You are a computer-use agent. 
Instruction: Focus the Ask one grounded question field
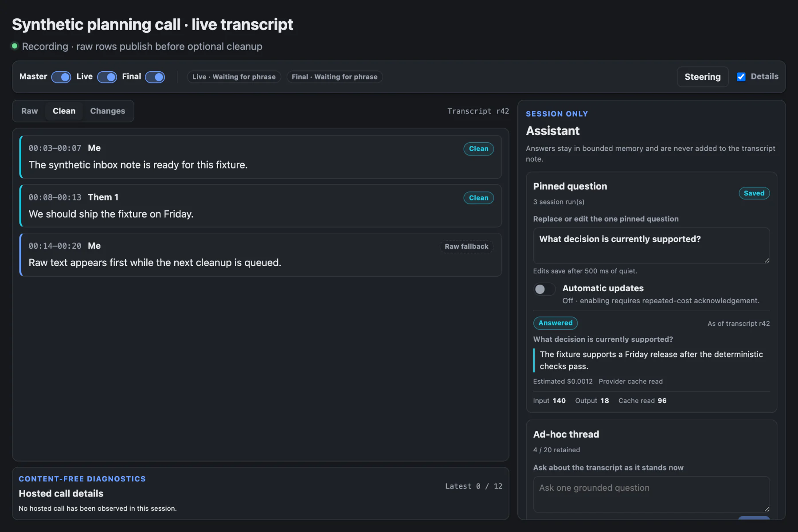pyautogui.click(x=651, y=494)
